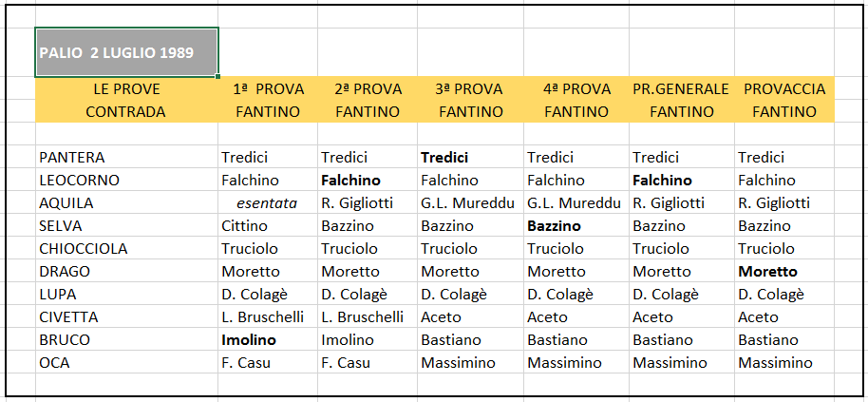Select the 1ª PROVA column header
Viewport: 868px width, 402px height.
(x=268, y=88)
